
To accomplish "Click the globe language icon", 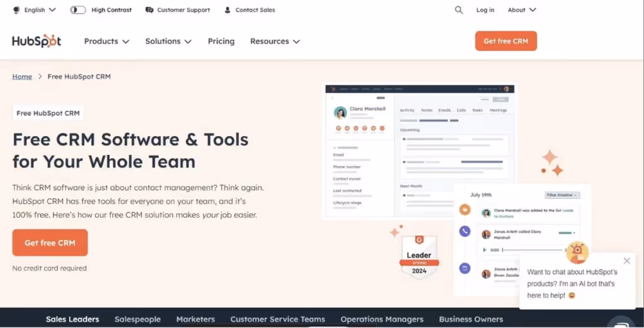I will [x=16, y=10].
